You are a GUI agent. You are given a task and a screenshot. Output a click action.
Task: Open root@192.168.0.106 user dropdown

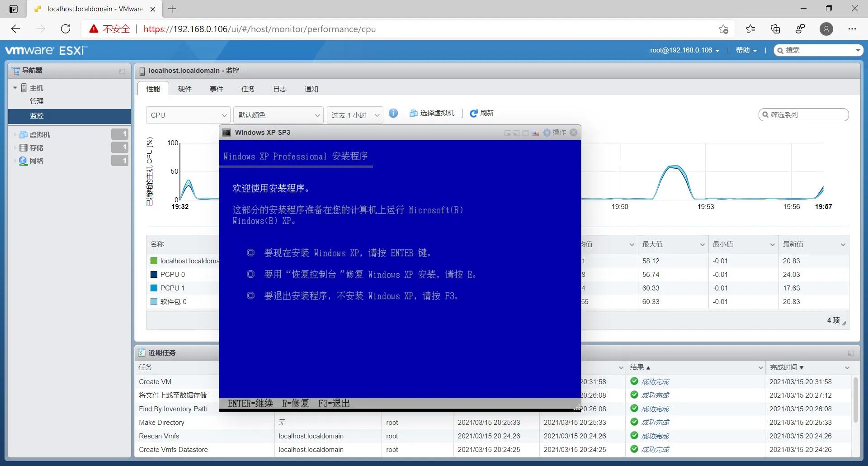tap(685, 50)
